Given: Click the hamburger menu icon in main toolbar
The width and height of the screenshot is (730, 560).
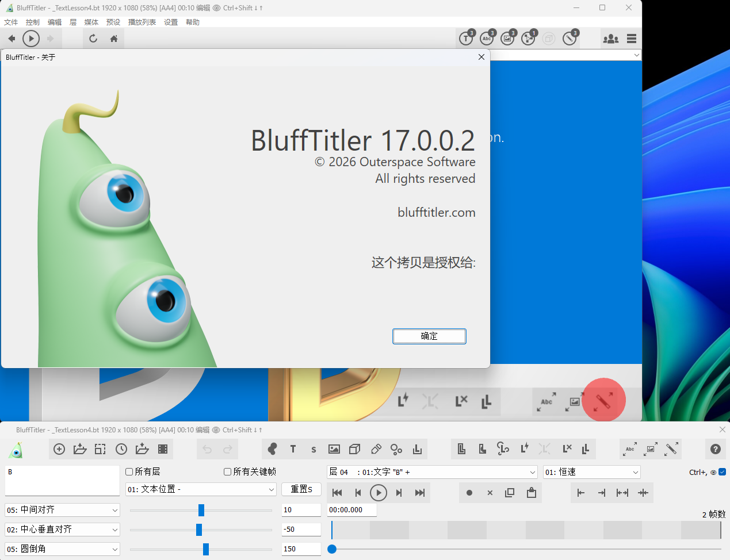Looking at the screenshot, I should point(632,39).
